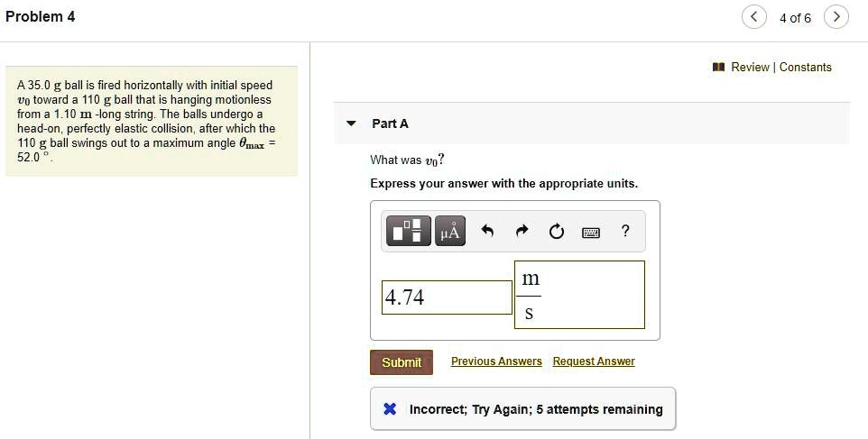Click the redo arrow icon
868x439 pixels.
click(522, 231)
